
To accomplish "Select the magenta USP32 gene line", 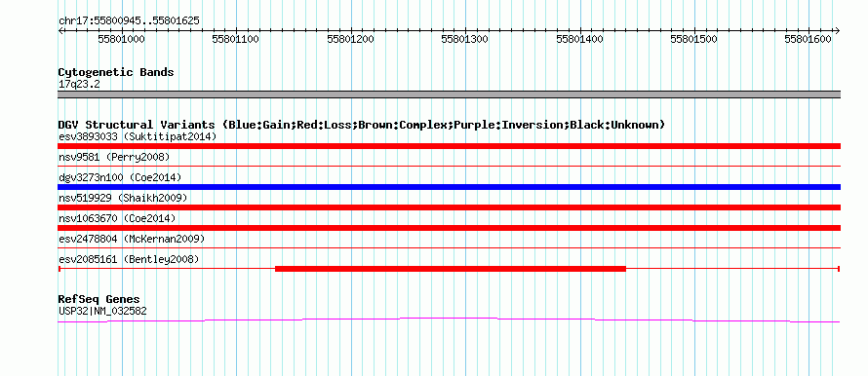I will click(449, 320).
